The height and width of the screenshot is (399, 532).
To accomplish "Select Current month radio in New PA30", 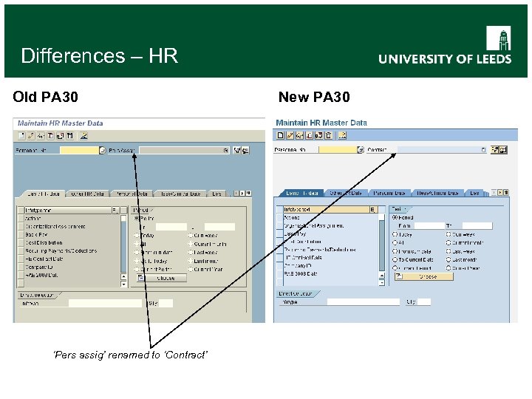I will point(449,242).
